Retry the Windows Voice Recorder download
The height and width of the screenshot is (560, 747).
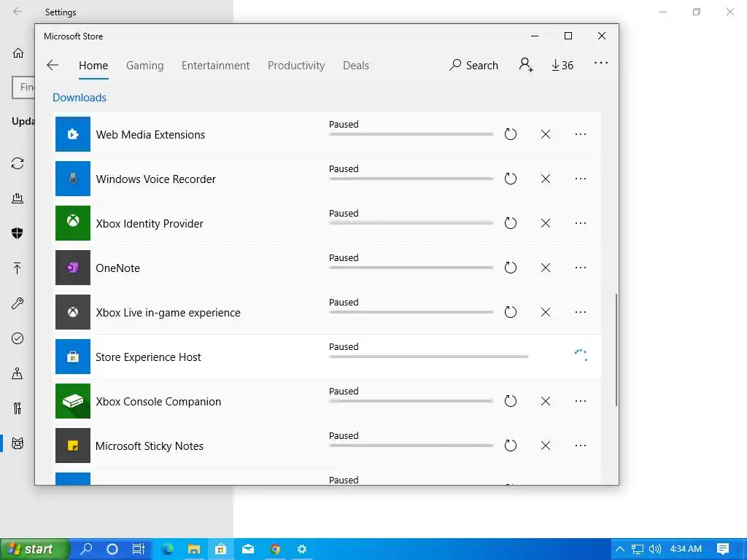tap(510, 179)
